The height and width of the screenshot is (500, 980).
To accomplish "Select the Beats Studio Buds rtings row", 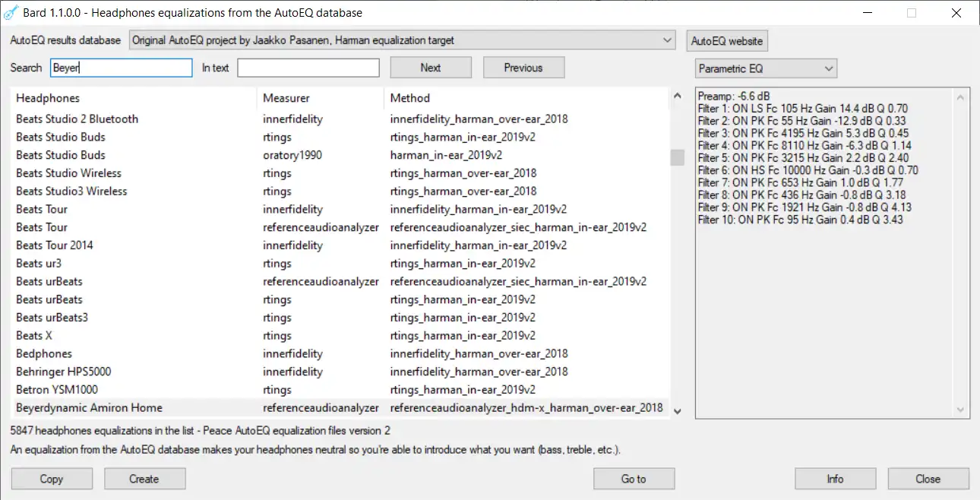I will pyautogui.click(x=340, y=137).
